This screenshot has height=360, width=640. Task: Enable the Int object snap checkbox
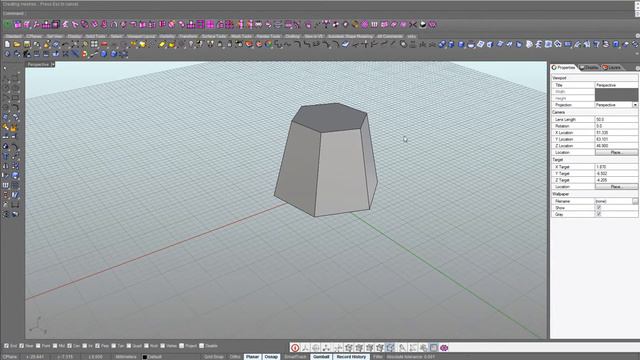(84, 346)
